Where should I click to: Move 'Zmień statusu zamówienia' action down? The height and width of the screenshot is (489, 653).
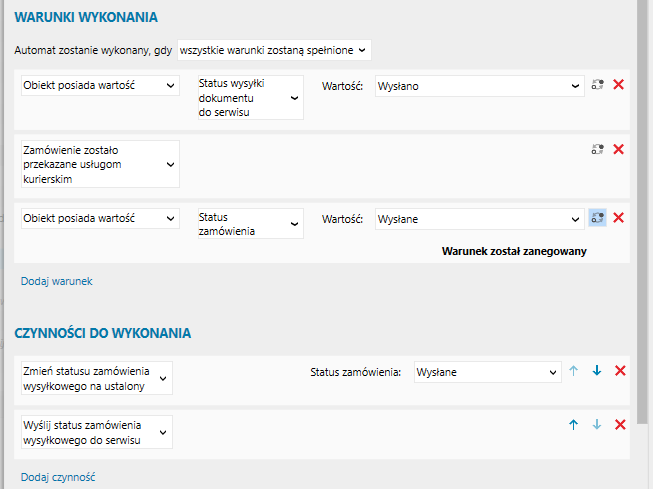[x=596, y=371]
